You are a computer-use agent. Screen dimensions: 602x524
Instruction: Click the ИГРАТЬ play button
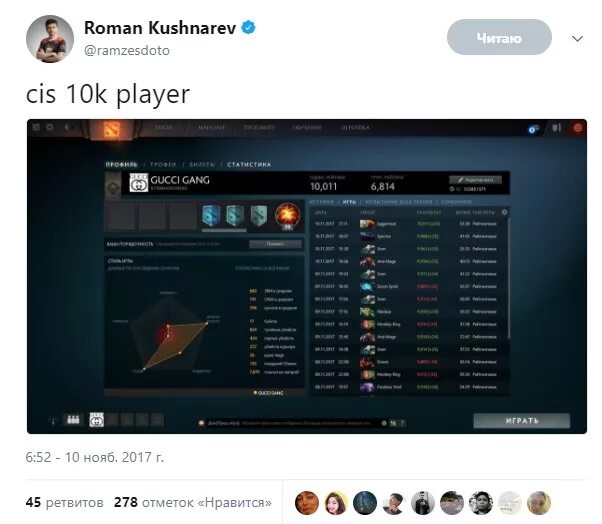[x=522, y=421]
